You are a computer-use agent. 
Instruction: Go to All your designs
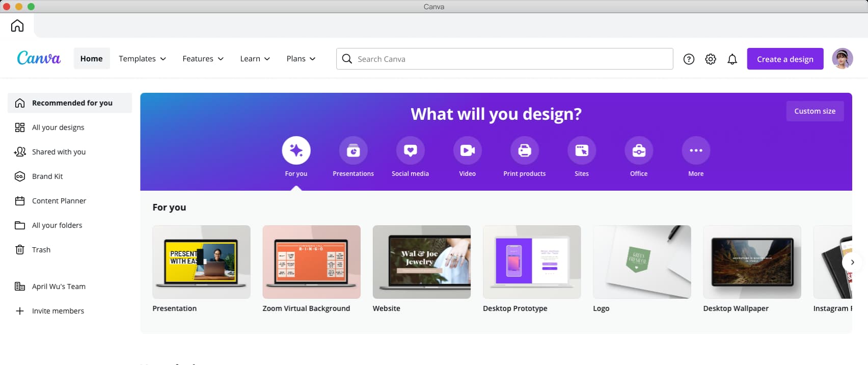[58, 127]
